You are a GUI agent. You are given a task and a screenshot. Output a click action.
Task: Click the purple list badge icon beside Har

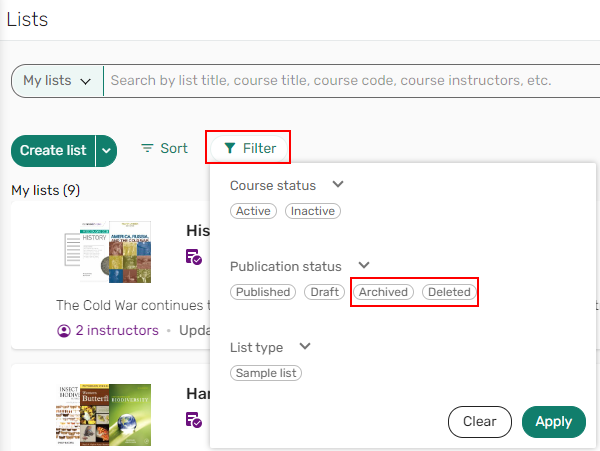(194, 420)
